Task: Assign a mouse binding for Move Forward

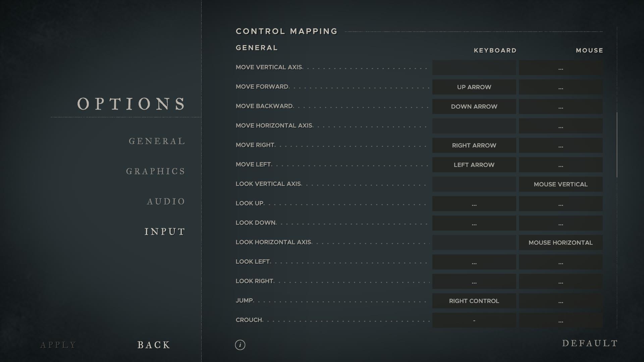Action: point(560,87)
